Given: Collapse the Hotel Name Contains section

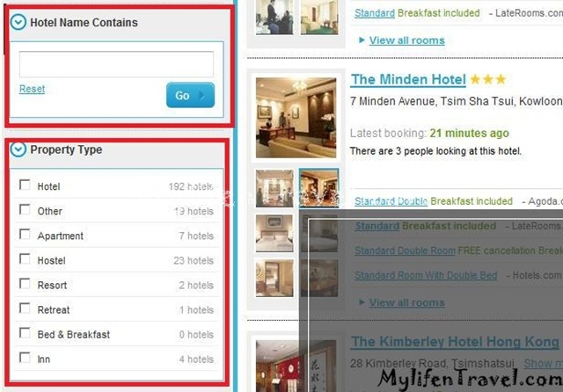Looking at the screenshot, I should point(18,22).
